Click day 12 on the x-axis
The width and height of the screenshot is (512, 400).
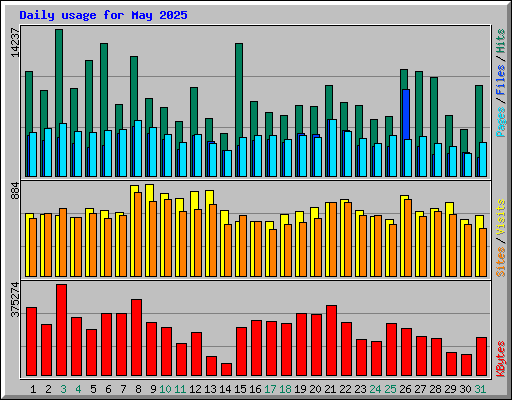[x=195, y=389]
